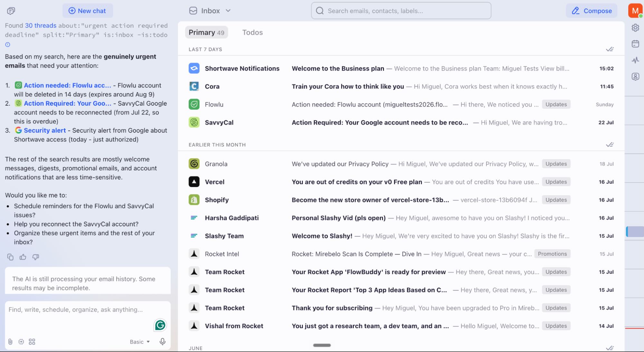Open Shopify 'Become the new store owner' email
This screenshot has width=644, height=352.
[401, 200]
